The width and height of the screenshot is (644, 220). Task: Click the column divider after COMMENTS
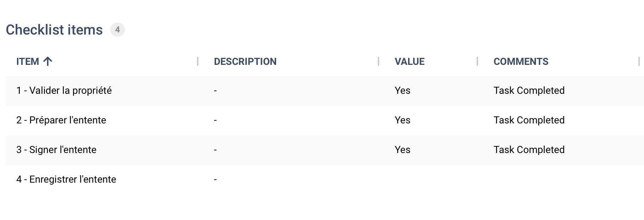coord(639,61)
